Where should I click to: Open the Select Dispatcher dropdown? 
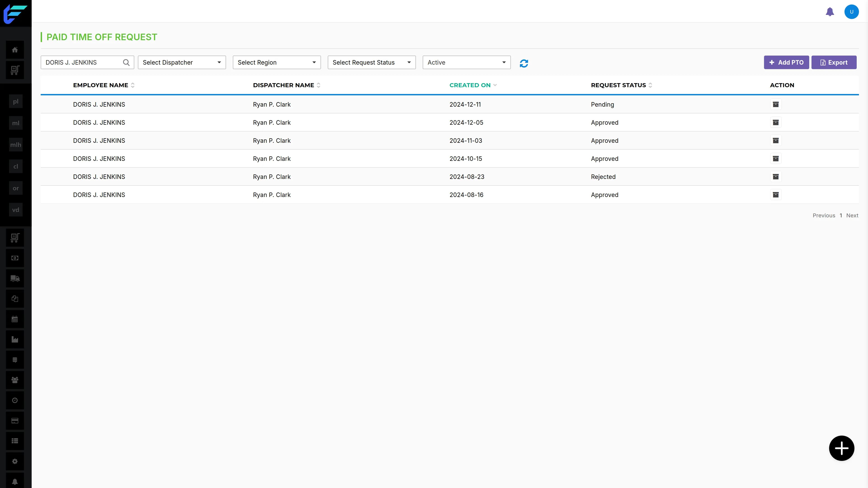pos(182,62)
